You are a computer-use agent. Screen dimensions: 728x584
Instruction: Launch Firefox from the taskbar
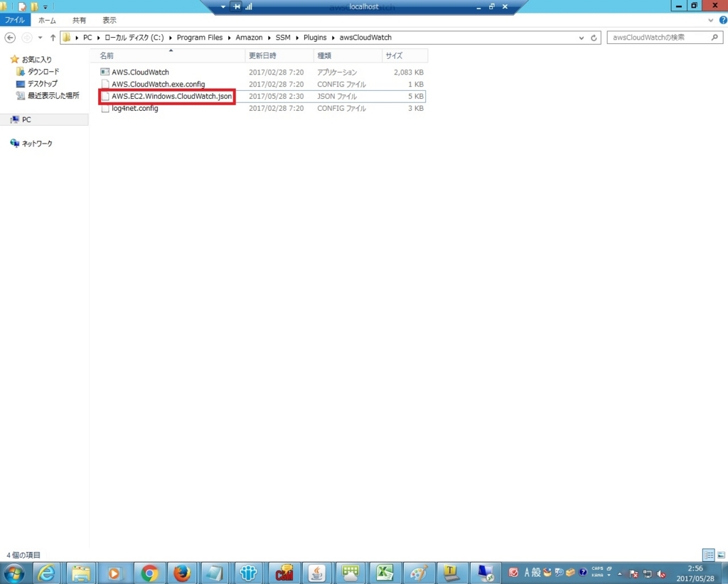click(182, 574)
